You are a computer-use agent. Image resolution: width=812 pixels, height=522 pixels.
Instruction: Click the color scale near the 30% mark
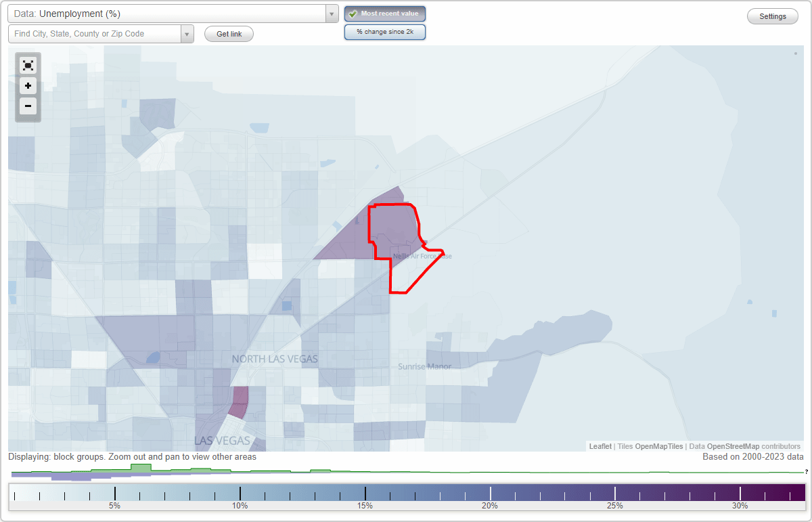(x=740, y=492)
